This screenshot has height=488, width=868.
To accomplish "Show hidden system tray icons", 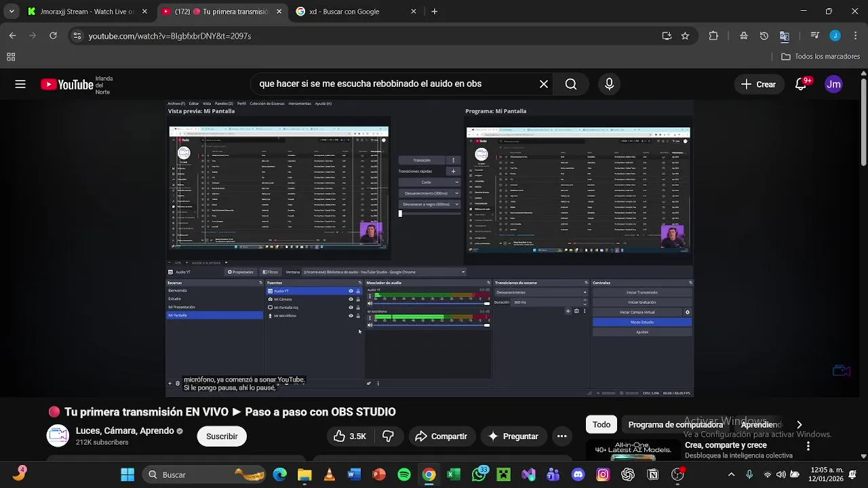I will coord(731,474).
